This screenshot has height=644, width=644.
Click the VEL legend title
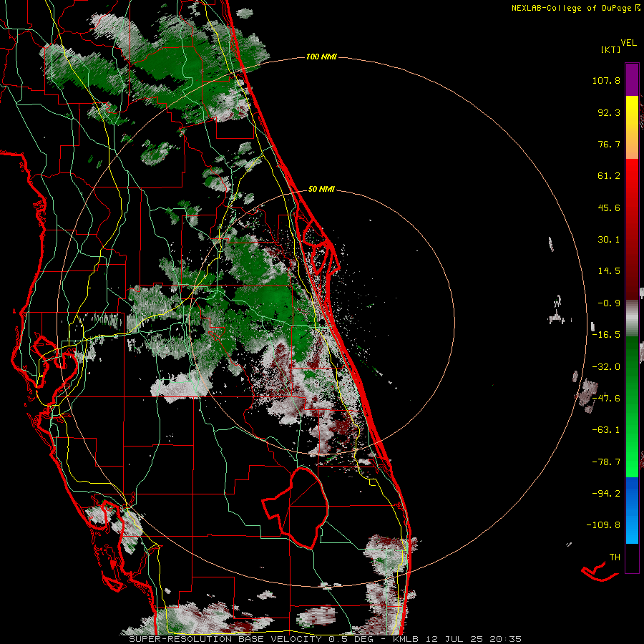coord(628,43)
